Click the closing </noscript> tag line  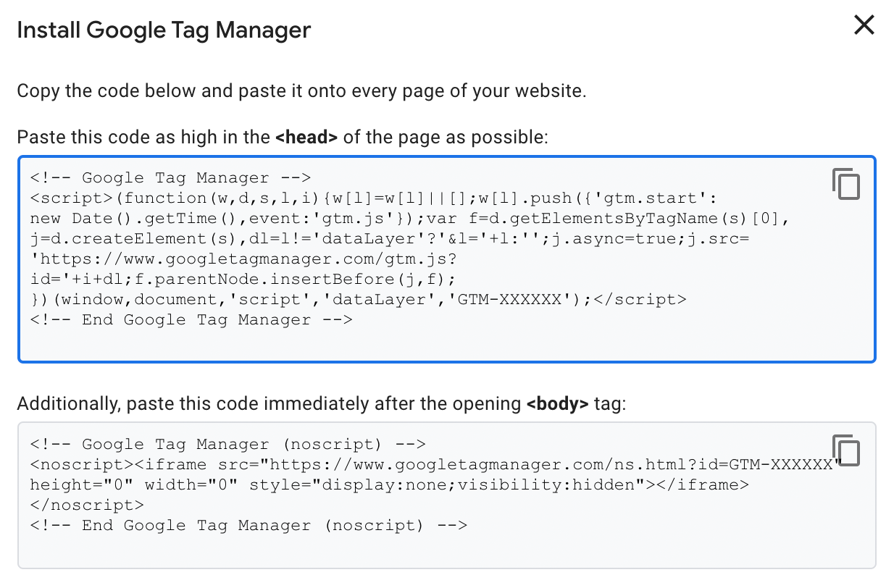[87, 505]
